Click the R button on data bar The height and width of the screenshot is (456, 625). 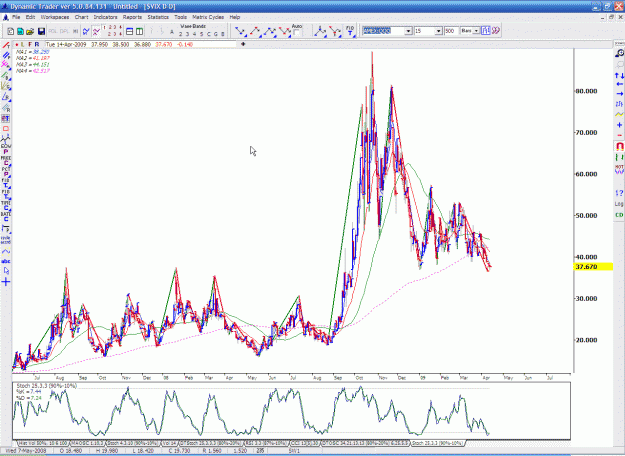37,44
